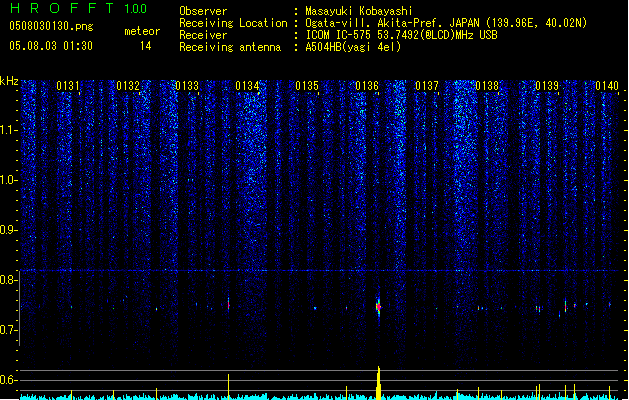The width and height of the screenshot is (629, 400).
Task: Click the 0.9 kHz axis label
Action: click(x=8, y=230)
